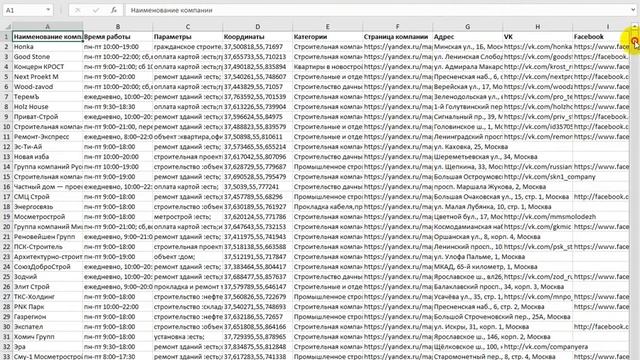Select 'метрострой :есть;' parameters cell

tap(188, 217)
